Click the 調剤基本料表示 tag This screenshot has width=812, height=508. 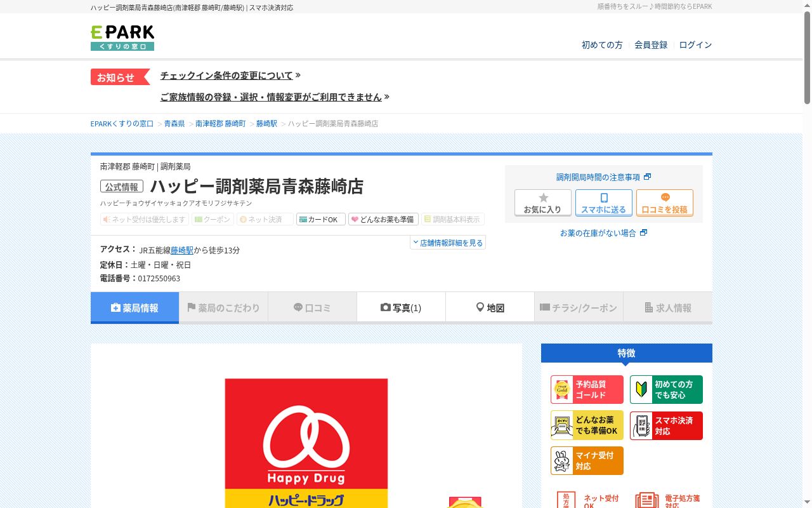pos(453,219)
